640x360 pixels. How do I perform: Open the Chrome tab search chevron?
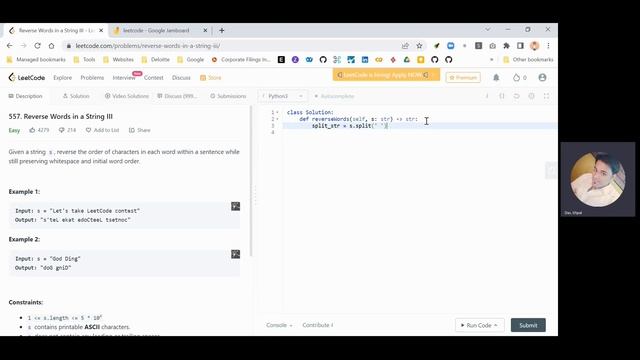tap(487, 30)
